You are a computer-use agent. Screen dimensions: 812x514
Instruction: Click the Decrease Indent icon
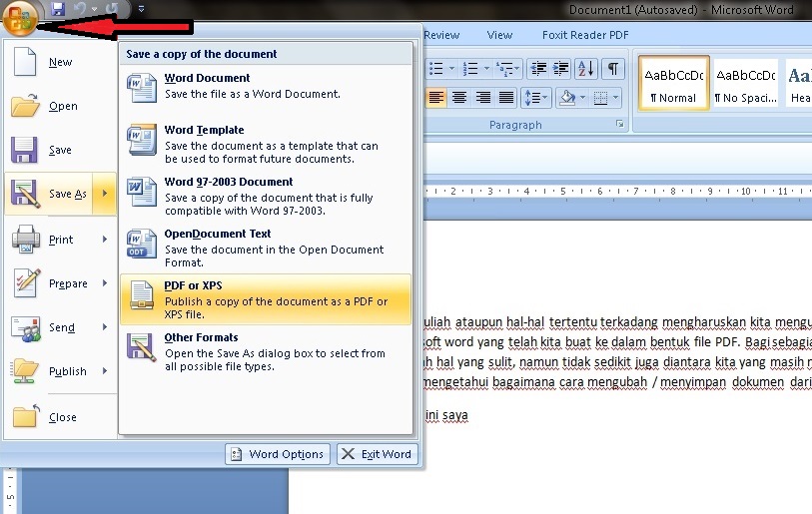point(538,68)
